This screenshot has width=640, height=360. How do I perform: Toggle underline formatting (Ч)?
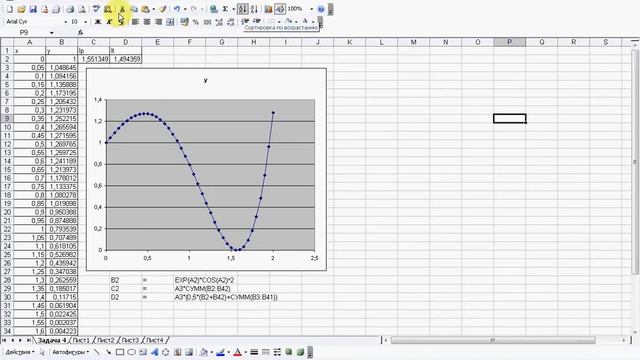pyautogui.click(x=121, y=22)
